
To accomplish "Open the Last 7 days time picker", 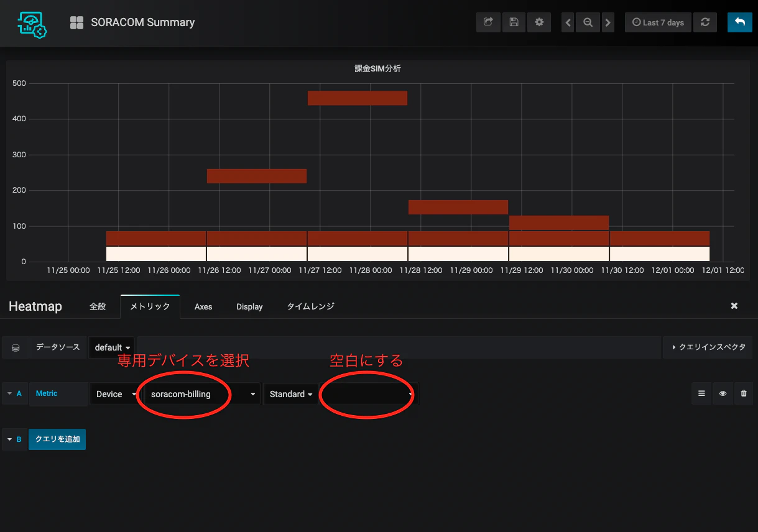I will [x=658, y=22].
